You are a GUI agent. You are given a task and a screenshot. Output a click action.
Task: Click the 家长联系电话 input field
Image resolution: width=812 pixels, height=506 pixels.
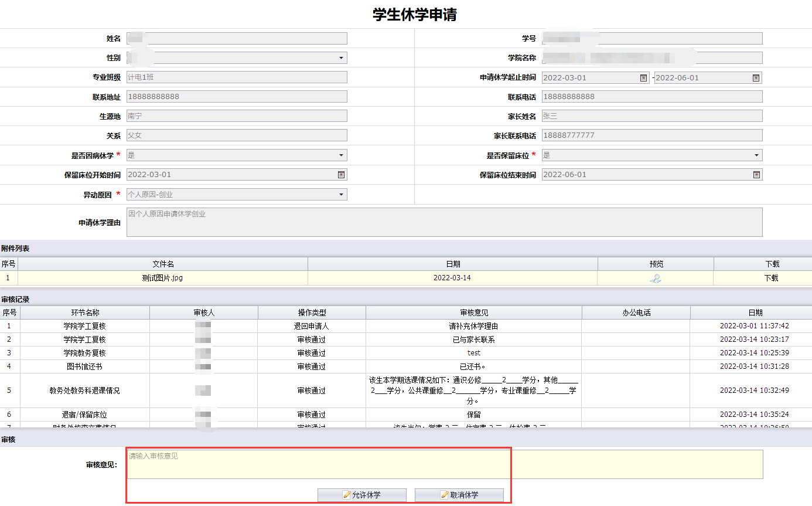652,135
